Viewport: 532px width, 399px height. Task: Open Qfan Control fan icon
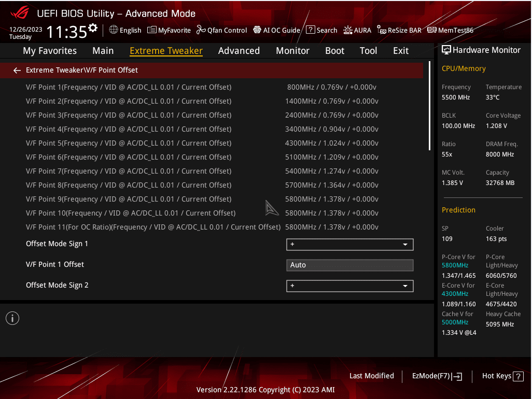point(201,30)
